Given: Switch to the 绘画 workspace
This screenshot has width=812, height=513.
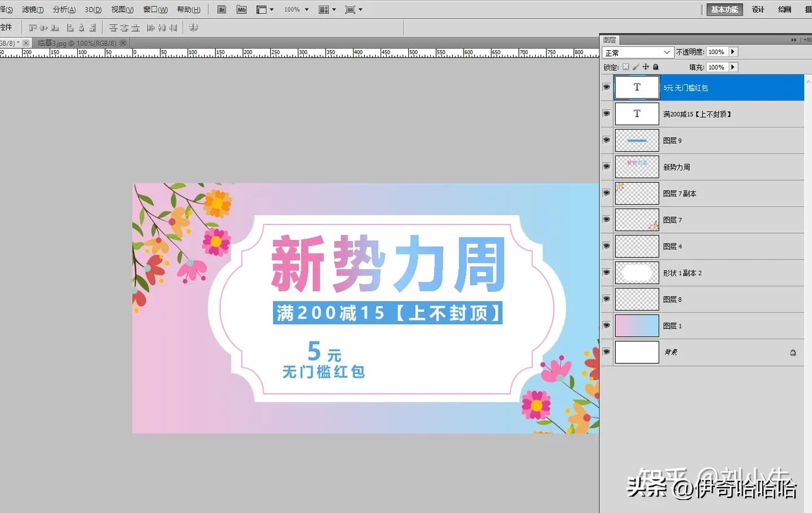Looking at the screenshot, I should tap(784, 9).
